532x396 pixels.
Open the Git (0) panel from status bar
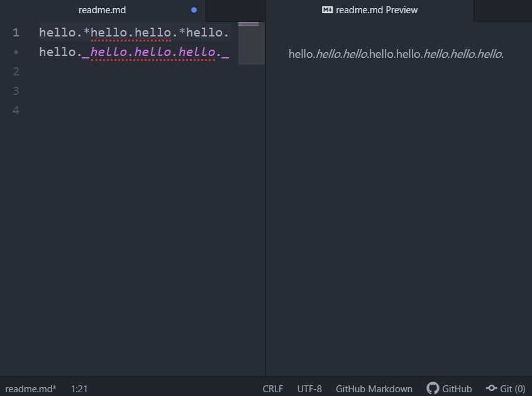coord(506,388)
